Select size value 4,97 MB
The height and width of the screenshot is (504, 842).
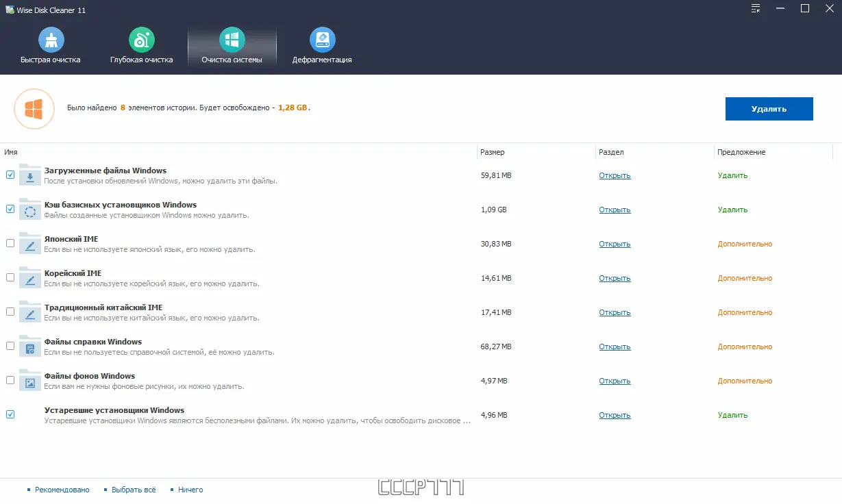click(494, 381)
